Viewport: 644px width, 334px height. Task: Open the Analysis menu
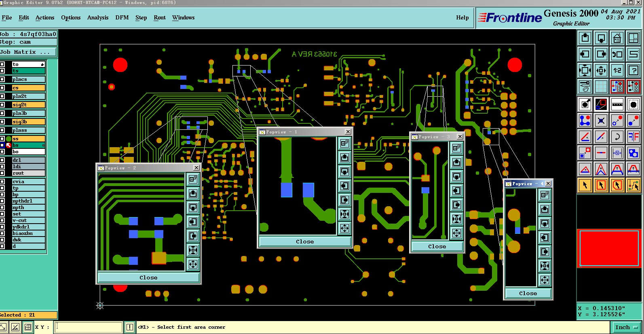point(98,17)
